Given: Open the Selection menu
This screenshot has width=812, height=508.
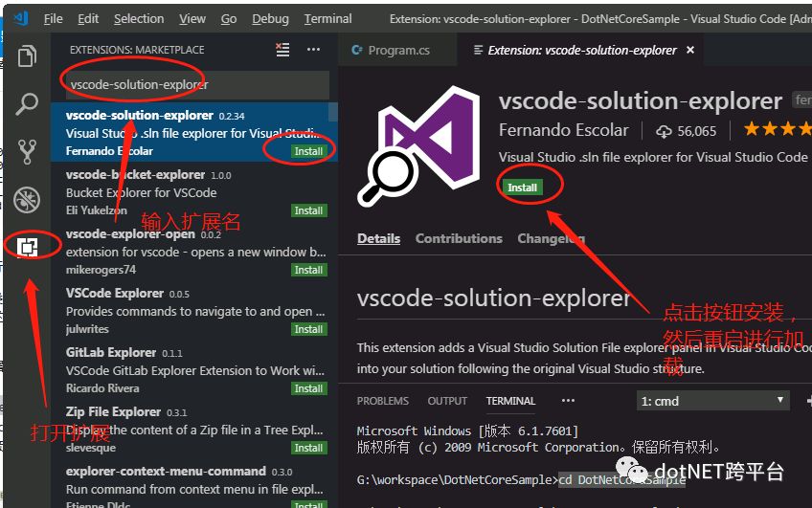Looking at the screenshot, I should pyautogui.click(x=139, y=19).
